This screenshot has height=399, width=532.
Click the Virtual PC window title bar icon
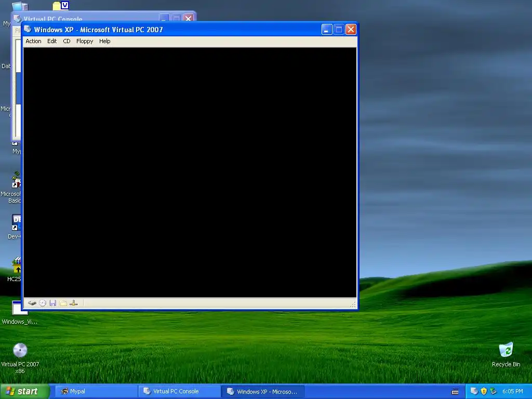pos(28,29)
